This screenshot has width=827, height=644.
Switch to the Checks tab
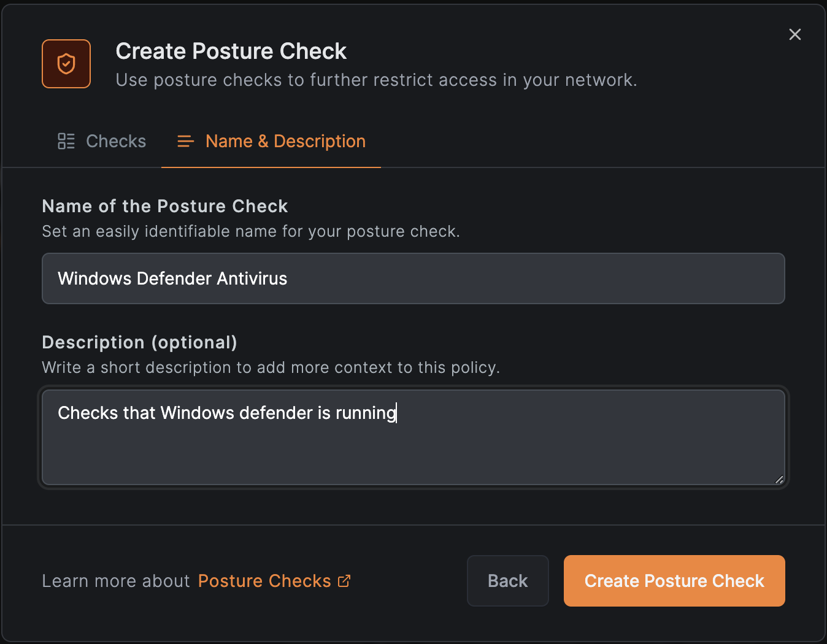[102, 141]
